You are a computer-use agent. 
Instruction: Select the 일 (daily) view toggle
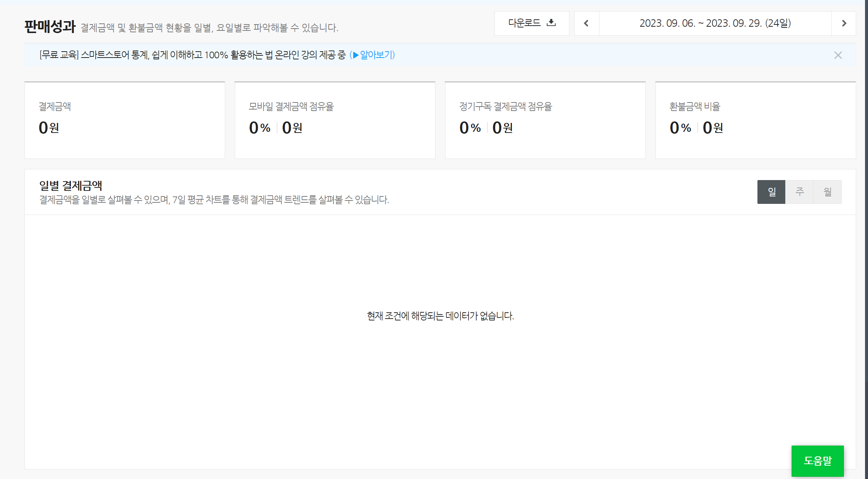(771, 192)
